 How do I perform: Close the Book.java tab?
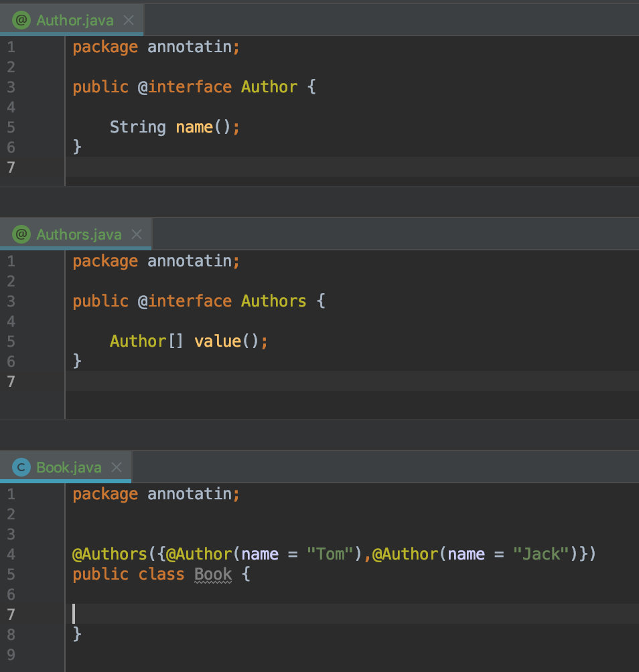[116, 467]
